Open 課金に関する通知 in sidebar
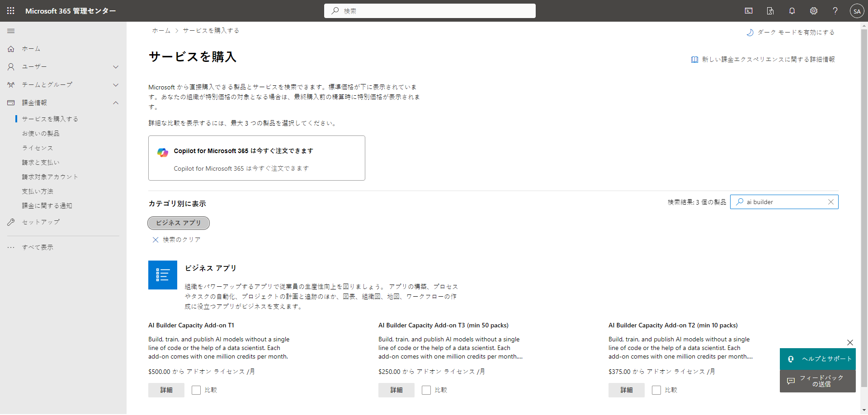This screenshot has height=415, width=868. pyautogui.click(x=47, y=206)
